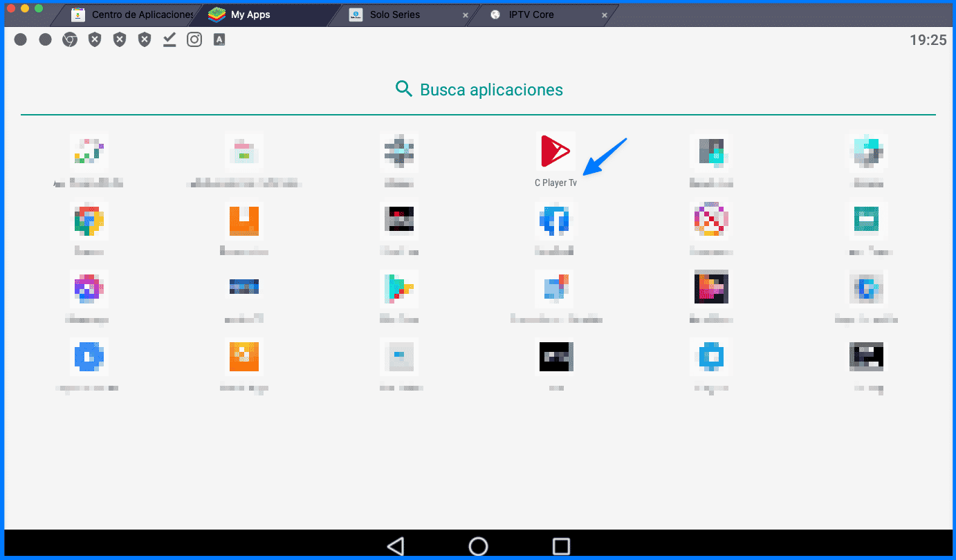The height and width of the screenshot is (560, 956).
Task: Open the 'A' square app icon in toolbar
Action: (x=219, y=39)
